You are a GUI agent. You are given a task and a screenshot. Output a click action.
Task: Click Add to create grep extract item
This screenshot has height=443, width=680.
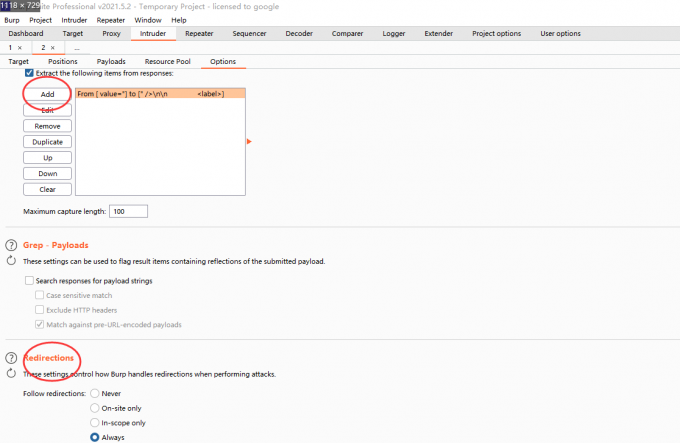(x=47, y=94)
